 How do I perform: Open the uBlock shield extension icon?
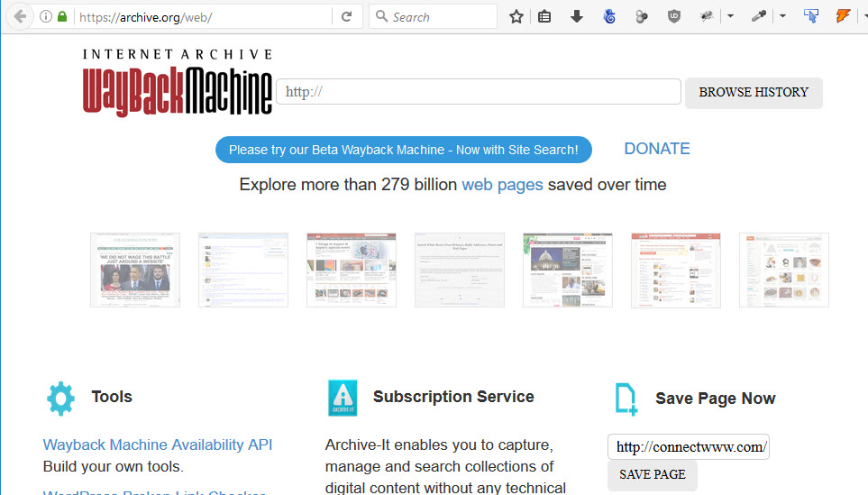tap(673, 16)
